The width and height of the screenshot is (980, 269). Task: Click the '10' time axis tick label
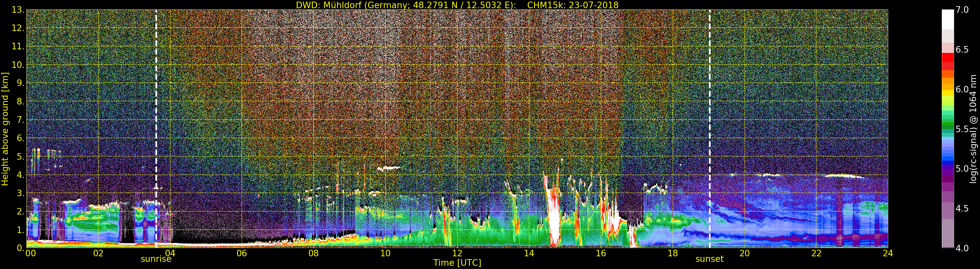385,253
